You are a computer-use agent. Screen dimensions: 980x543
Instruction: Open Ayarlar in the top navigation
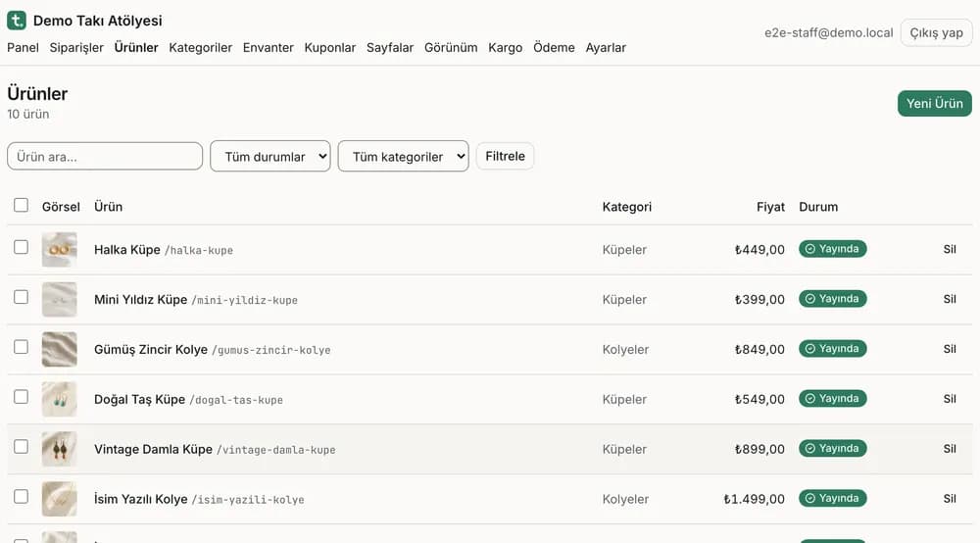(x=606, y=47)
